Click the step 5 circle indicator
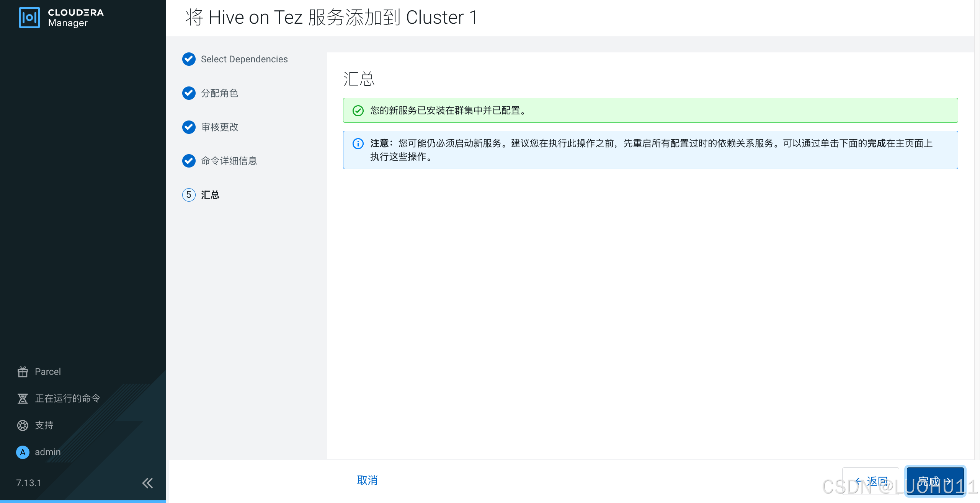This screenshot has height=503, width=980. [189, 195]
